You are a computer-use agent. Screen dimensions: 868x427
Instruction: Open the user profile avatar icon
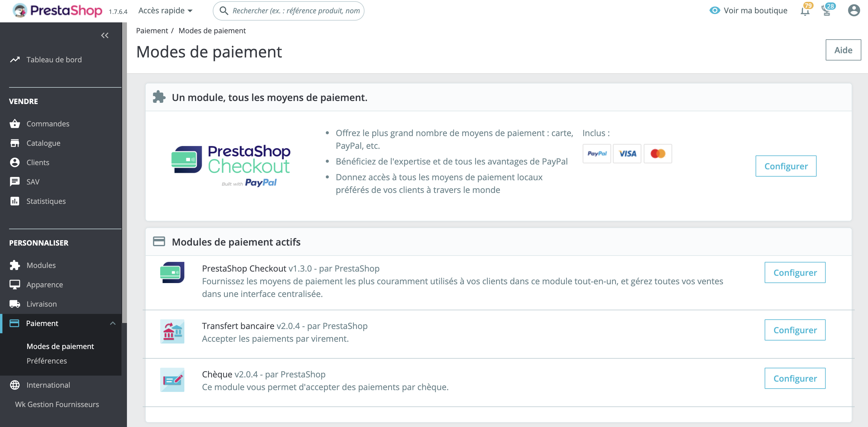853,11
